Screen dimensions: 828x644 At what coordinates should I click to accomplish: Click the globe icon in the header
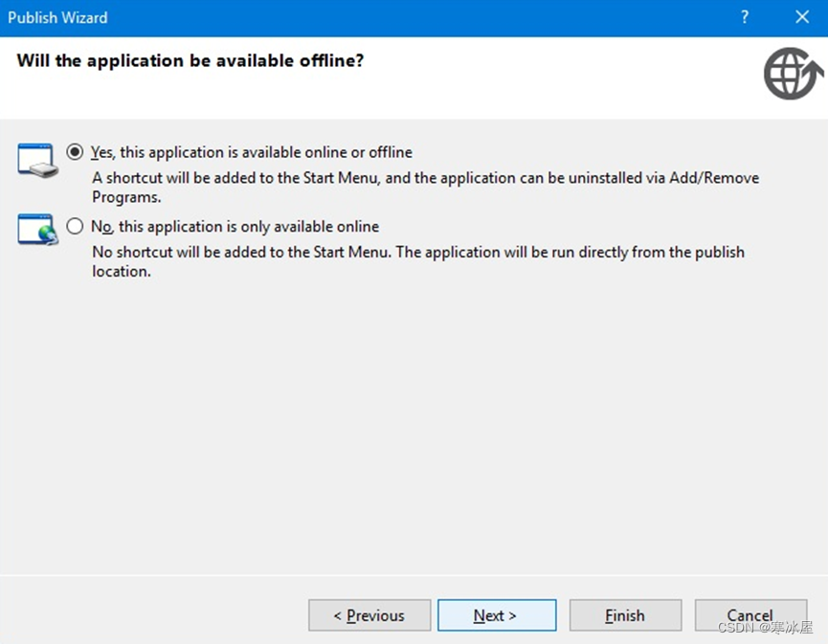[792, 74]
